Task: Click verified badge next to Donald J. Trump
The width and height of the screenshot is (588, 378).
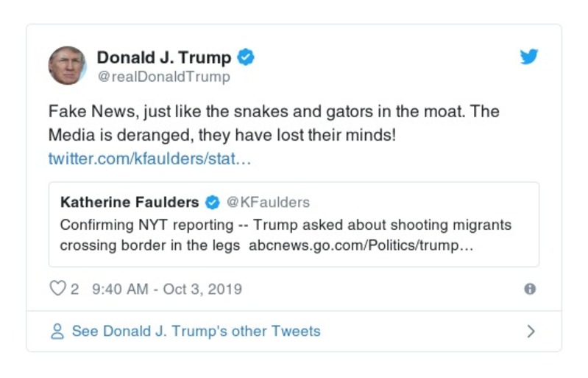Action: (246, 57)
